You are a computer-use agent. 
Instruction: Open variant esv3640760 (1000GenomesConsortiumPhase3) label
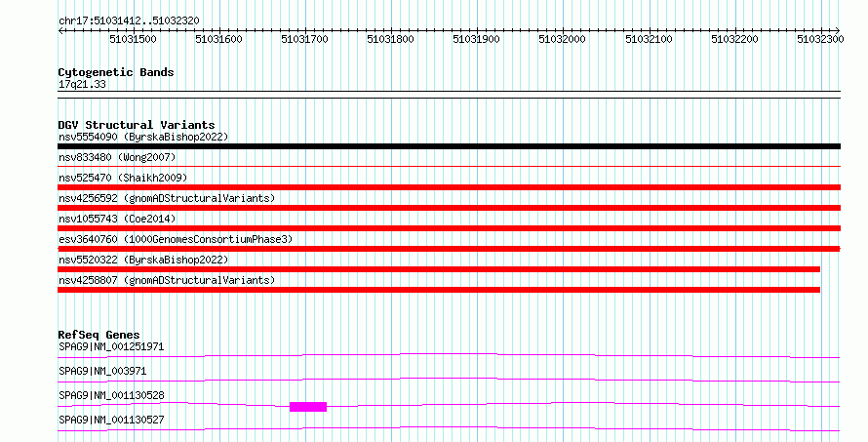pos(176,239)
